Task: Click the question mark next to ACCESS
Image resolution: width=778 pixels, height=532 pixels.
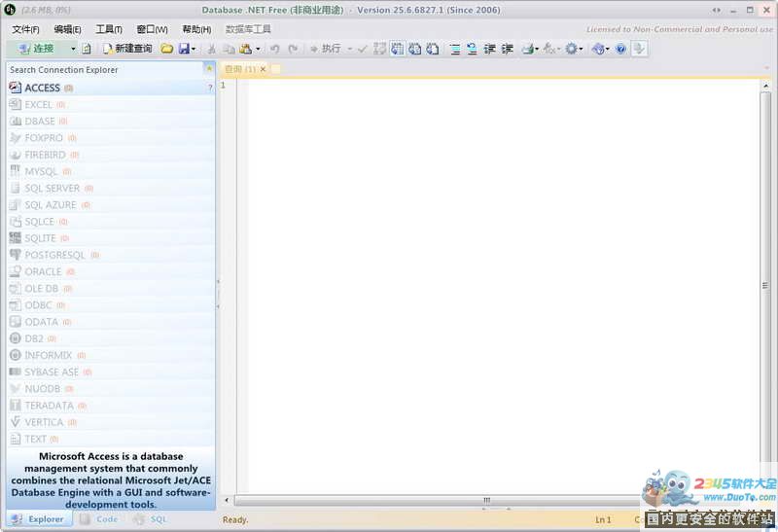Action: click(210, 88)
